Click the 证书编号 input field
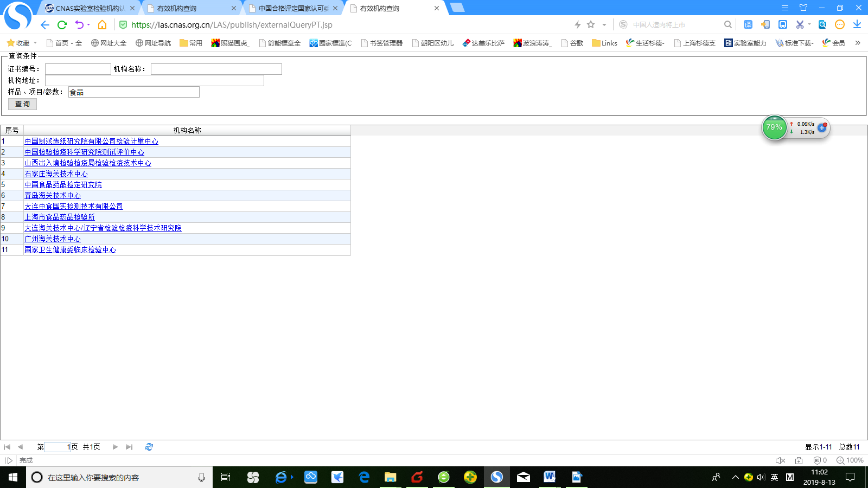Image resolution: width=868 pixels, height=488 pixels. tap(78, 69)
